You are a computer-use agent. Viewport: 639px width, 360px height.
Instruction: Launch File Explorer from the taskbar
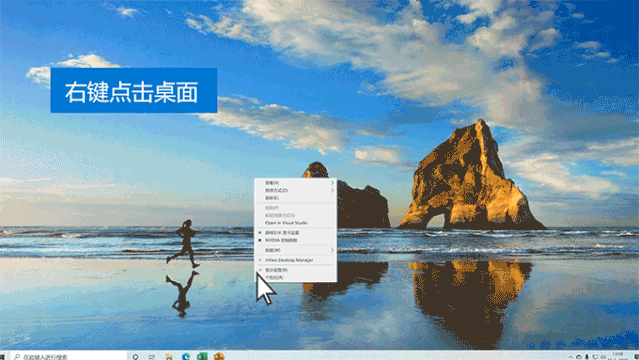(x=169, y=357)
